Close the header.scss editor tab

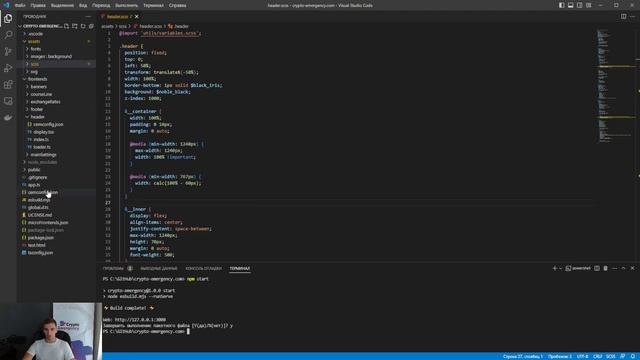[137, 16]
